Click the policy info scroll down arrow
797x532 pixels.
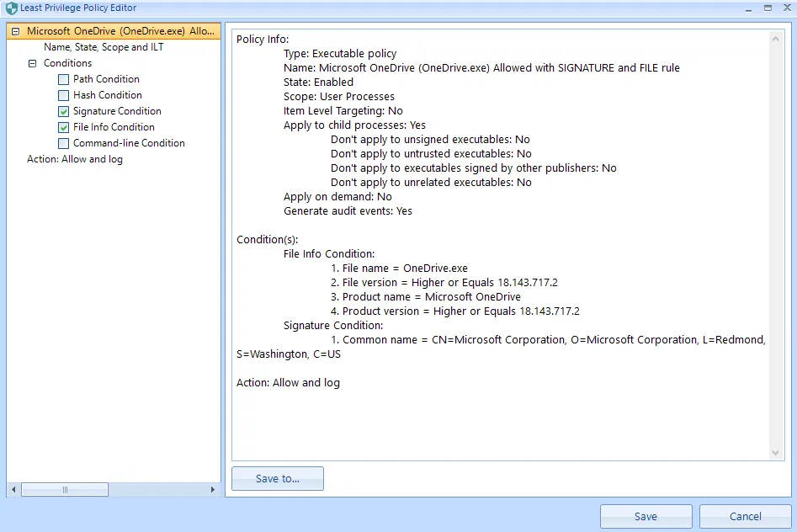[776, 453]
